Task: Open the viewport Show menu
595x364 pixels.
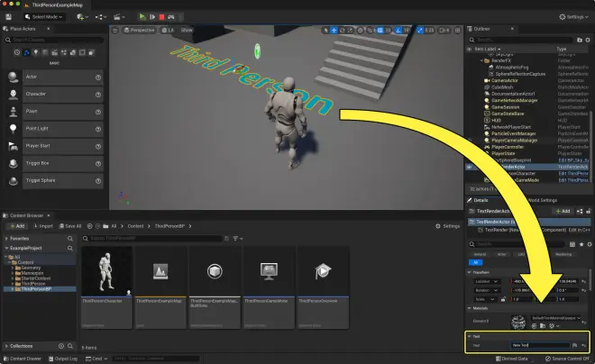Action: click(187, 31)
